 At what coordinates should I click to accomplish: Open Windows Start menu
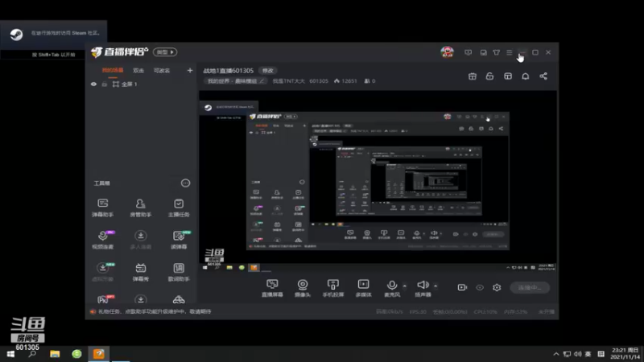[10, 354]
